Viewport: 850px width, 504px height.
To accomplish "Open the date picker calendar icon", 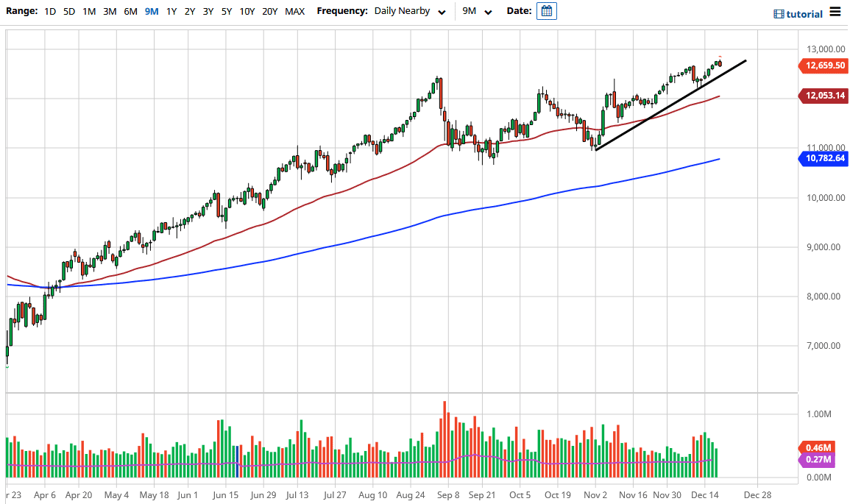I will click(x=546, y=11).
